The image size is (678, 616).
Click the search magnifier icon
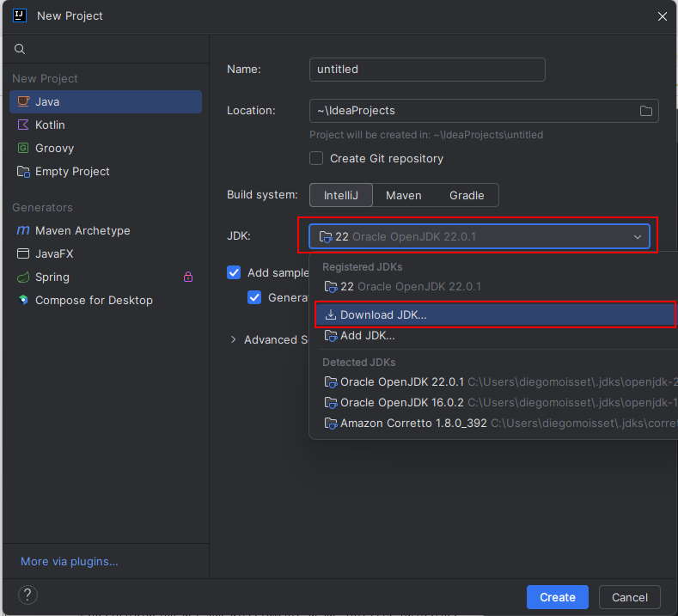click(x=20, y=49)
